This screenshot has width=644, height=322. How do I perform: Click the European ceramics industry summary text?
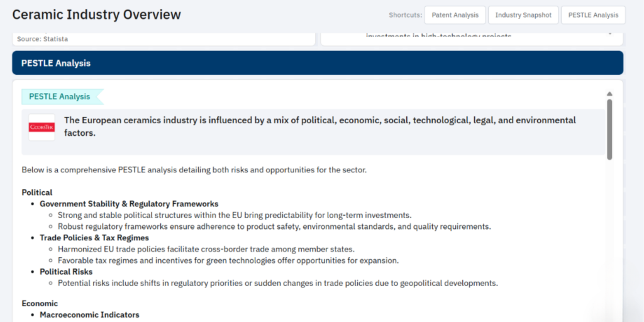coord(319,126)
